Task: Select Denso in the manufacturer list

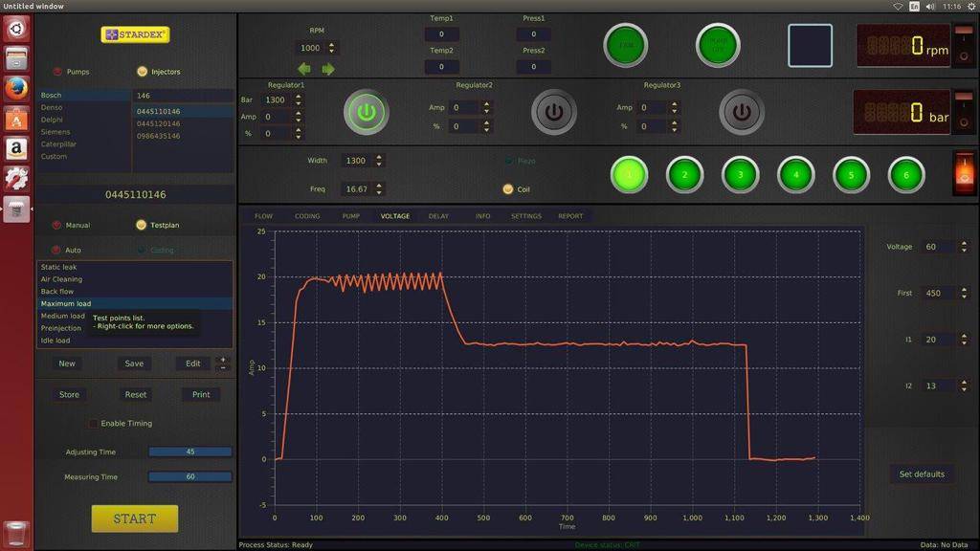Action: coord(84,107)
